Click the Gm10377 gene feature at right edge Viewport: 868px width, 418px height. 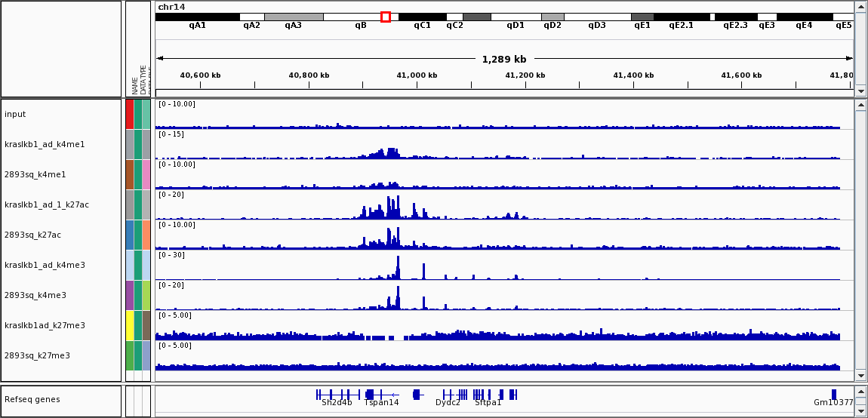tap(833, 395)
